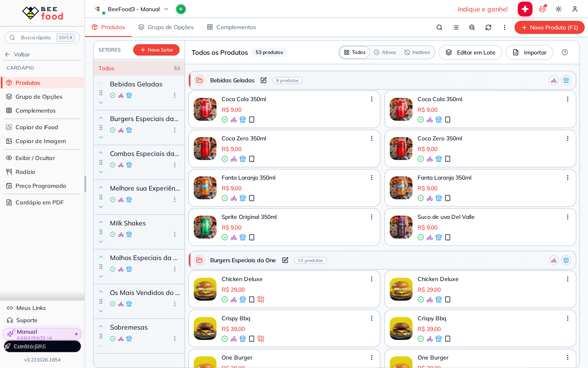Switch to Complementos tab

coord(231,27)
